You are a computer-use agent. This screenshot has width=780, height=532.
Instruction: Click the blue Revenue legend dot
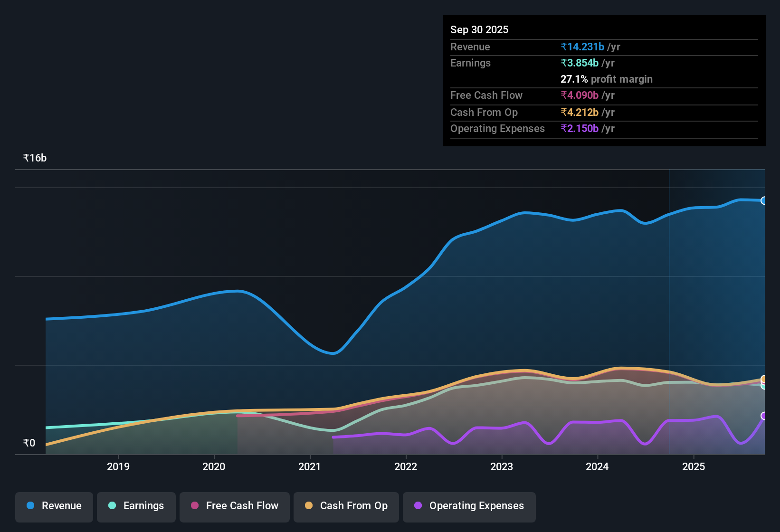[x=30, y=506]
